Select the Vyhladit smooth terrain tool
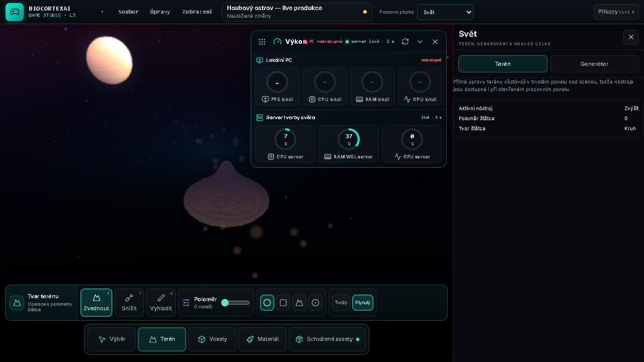 tap(161, 303)
